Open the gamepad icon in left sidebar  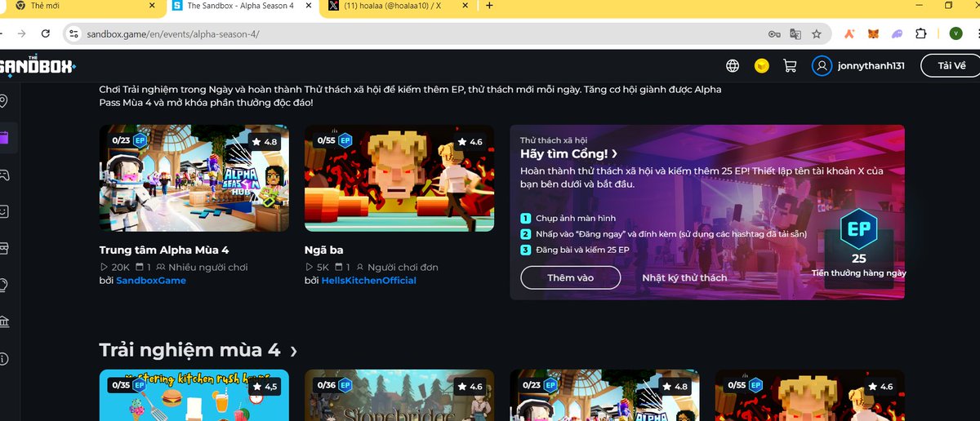point(4,175)
